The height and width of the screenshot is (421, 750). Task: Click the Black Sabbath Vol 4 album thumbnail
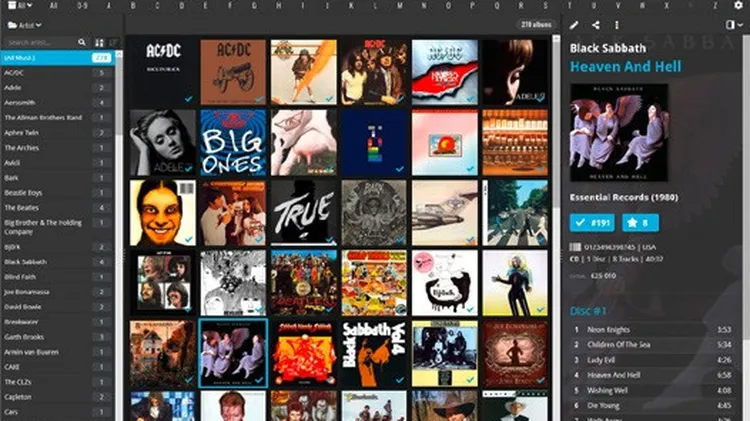pyautogui.click(x=374, y=354)
